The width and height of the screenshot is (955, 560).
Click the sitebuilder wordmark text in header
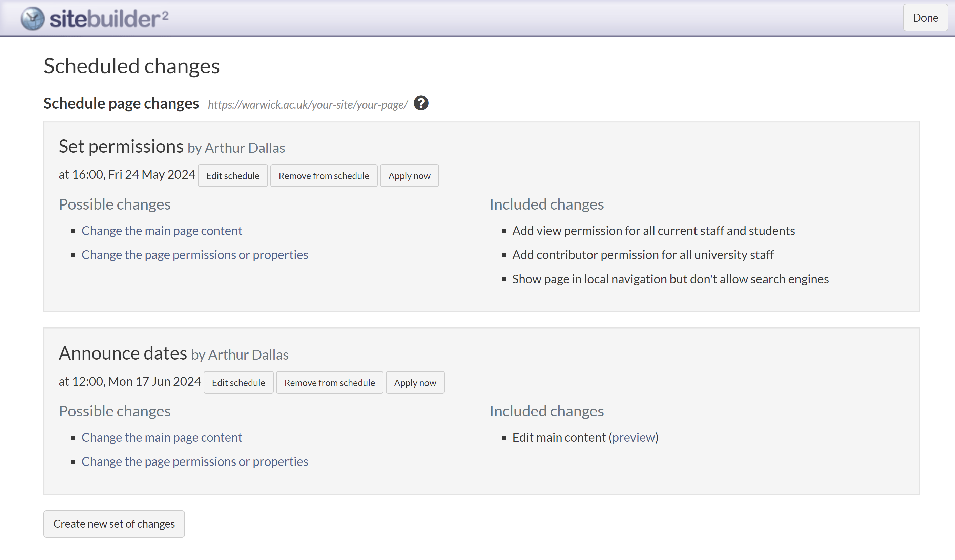[x=108, y=19]
